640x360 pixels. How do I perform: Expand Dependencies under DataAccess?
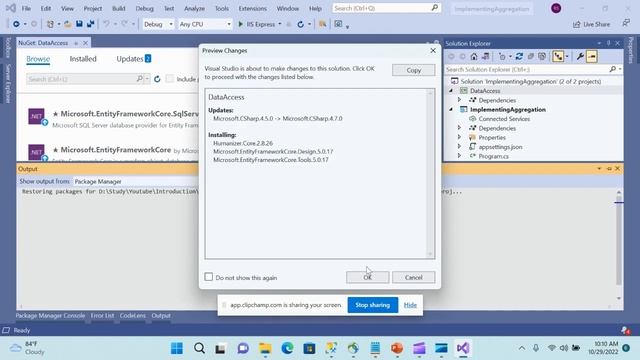tap(459, 100)
